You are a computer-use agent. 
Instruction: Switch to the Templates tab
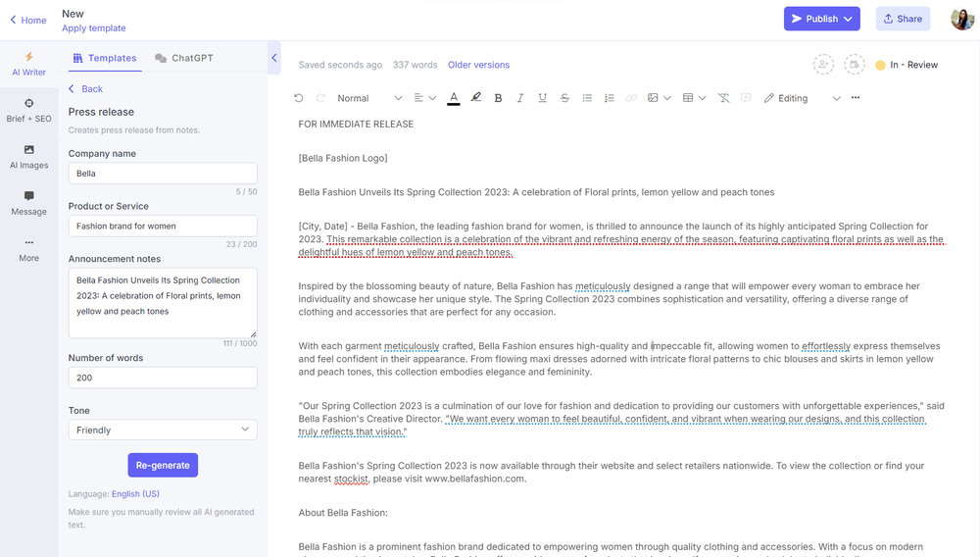tap(105, 58)
